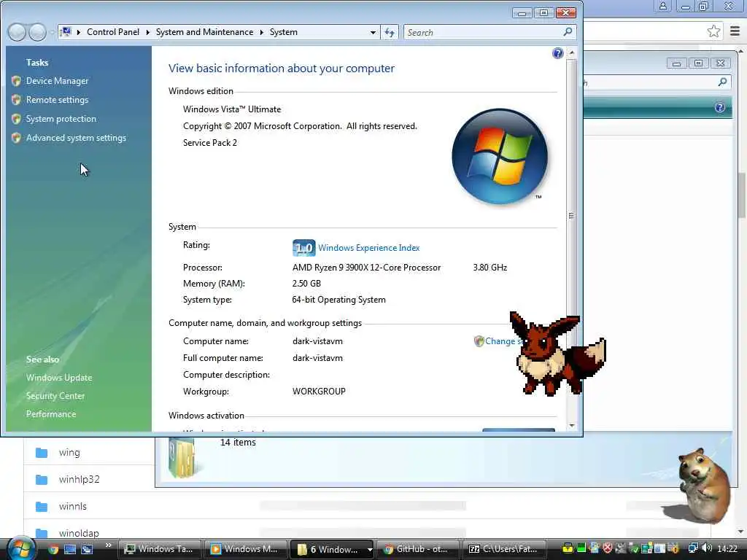747x560 pixels.
Task: Click the Start orb button
Action: (20, 548)
